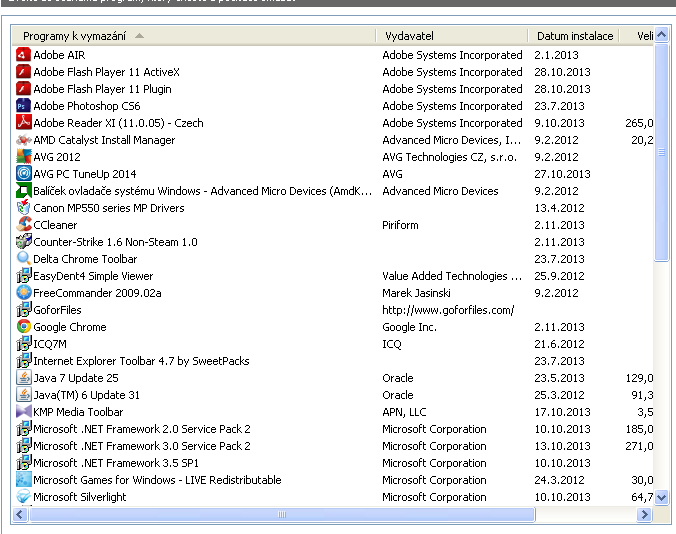Click install date 25.9.2012
This screenshot has width=676, height=534.
(559, 276)
